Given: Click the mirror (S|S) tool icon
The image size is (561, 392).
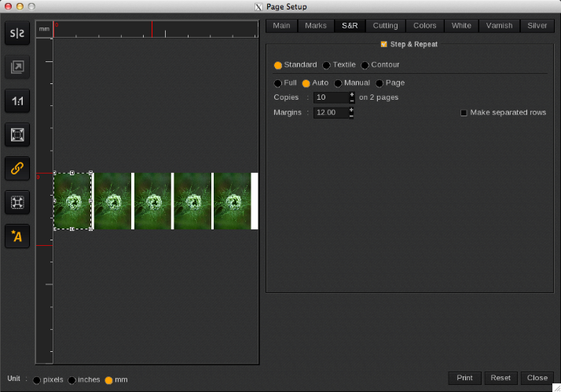Looking at the screenshot, I should pyautogui.click(x=17, y=33).
